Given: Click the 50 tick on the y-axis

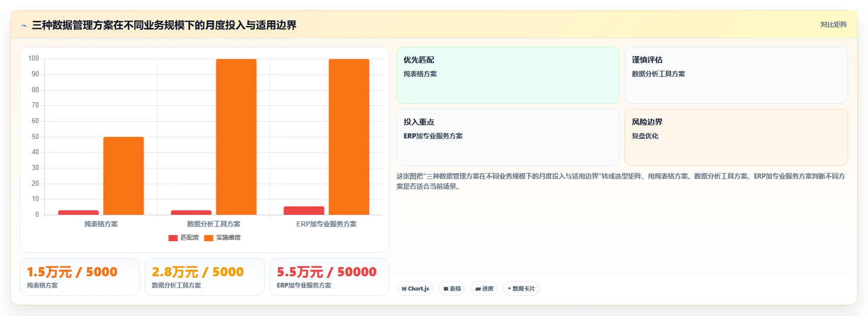Looking at the screenshot, I should tap(35, 137).
